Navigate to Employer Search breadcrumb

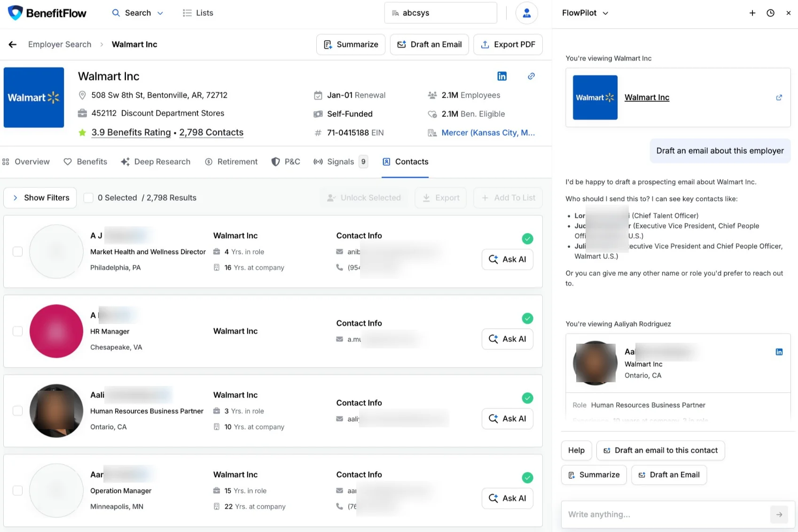(60, 44)
